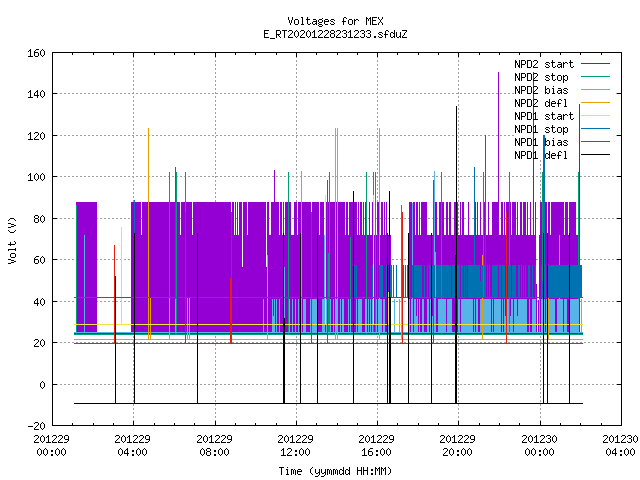The width and height of the screenshot is (640, 480).
Task: Click the purple NPD2 start legend line
Action: pyautogui.click(x=596, y=64)
